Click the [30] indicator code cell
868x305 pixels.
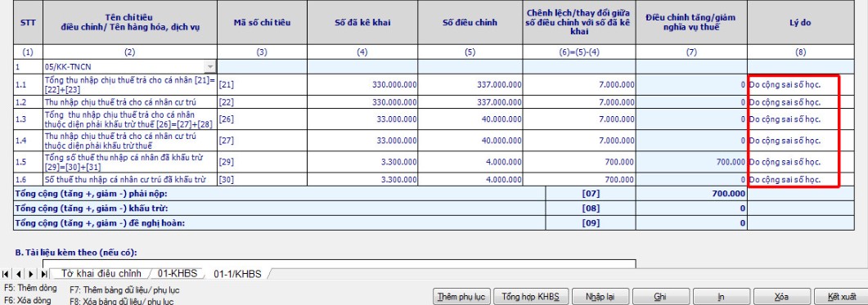(262, 180)
